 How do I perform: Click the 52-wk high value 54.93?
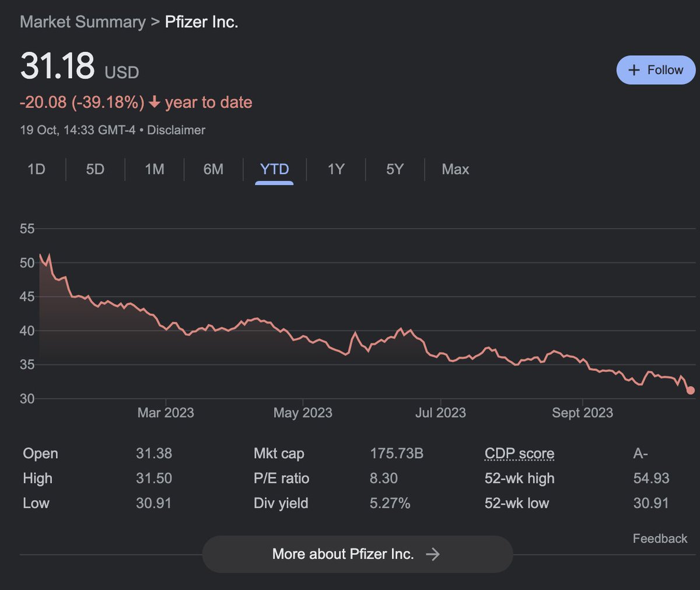[651, 479]
